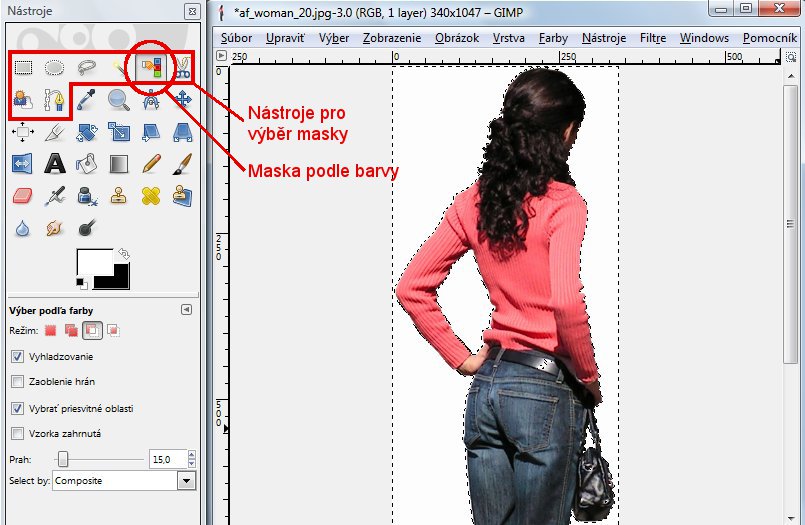
Task: Swap foreground and background colors arrow
Action: [124, 254]
